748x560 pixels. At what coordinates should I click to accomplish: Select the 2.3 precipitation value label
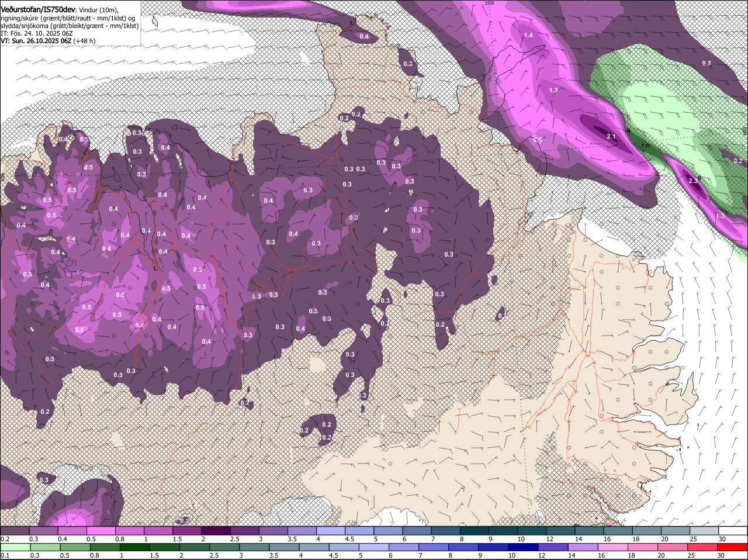click(x=693, y=181)
